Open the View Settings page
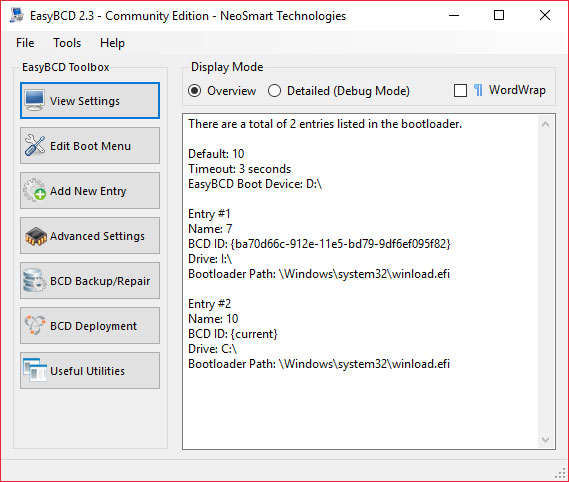This screenshot has width=569, height=482. (x=90, y=101)
